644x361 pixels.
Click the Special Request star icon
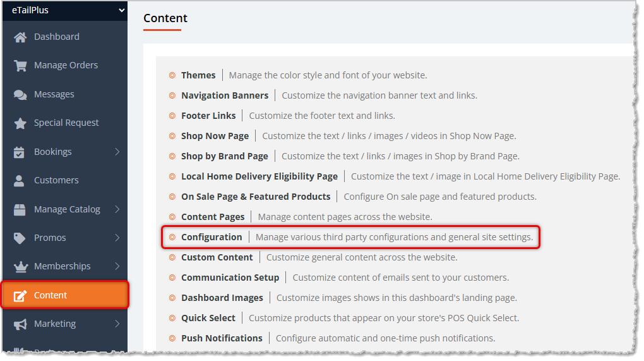point(20,123)
